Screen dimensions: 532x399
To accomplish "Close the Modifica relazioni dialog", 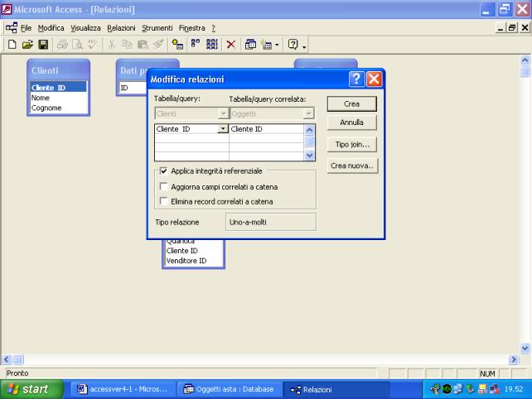I will tap(375, 79).
